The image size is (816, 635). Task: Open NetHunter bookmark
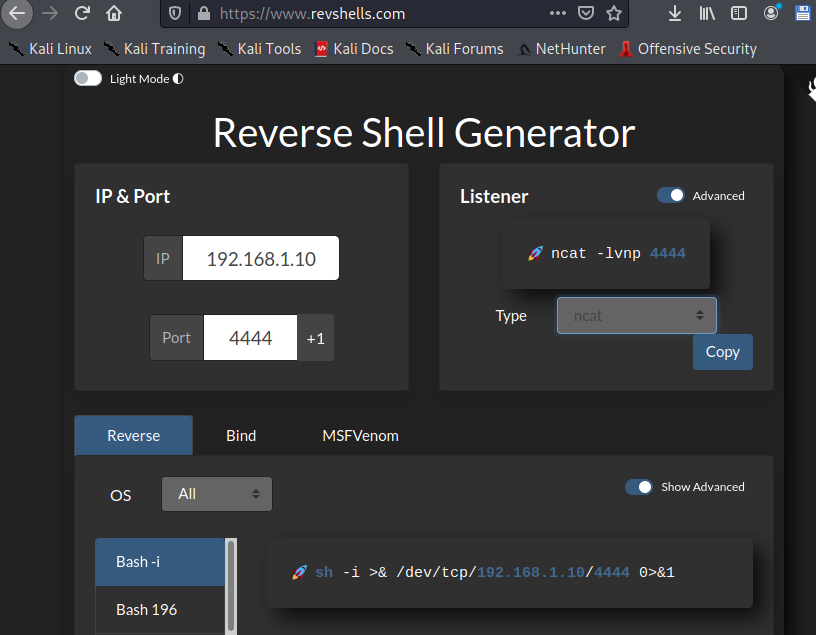point(561,49)
